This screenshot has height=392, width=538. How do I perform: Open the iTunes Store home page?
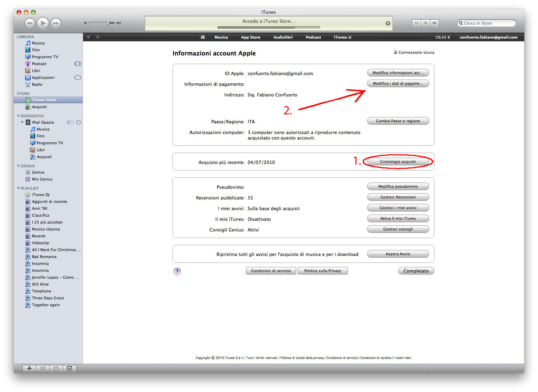click(203, 37)
